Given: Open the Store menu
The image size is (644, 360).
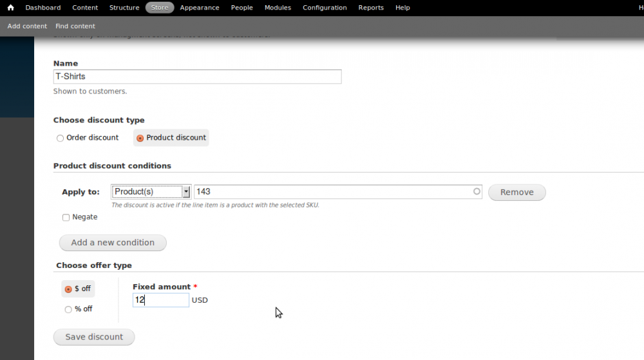Looking at the screenshot, I should click(160, 8).
